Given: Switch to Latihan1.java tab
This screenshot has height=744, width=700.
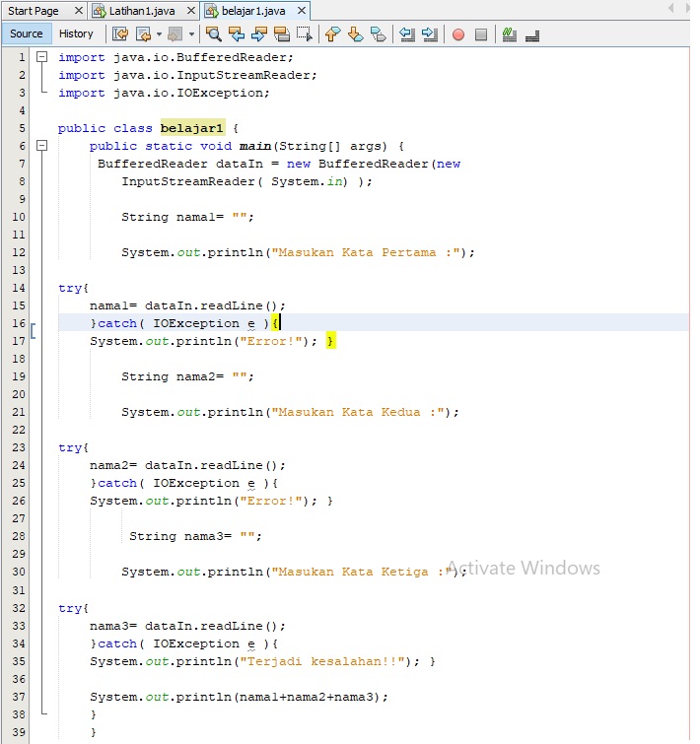Looking at the screenshot, I should click(x=142, y=11).
